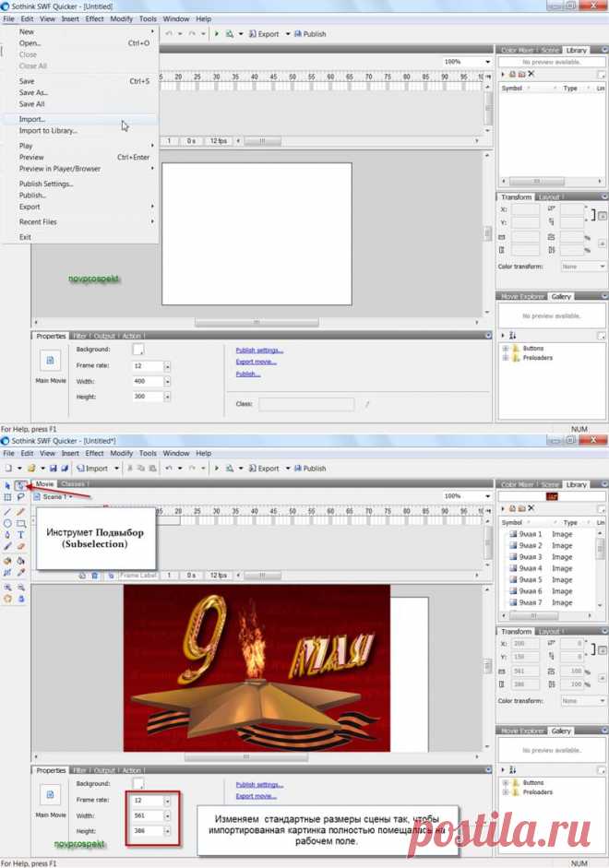Click Background color swatch in lower Properties
Screen dimensions: 609x868
pos(138,783)
